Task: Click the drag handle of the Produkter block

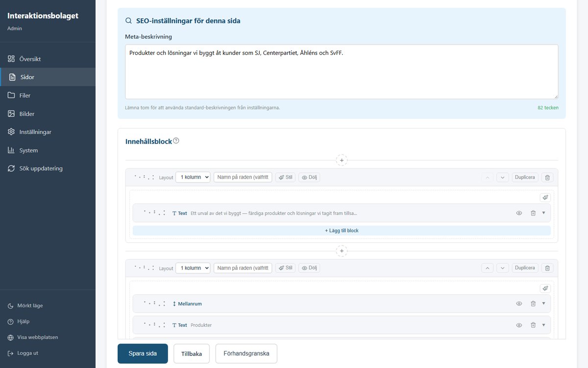Action: (x=154, y=325)
